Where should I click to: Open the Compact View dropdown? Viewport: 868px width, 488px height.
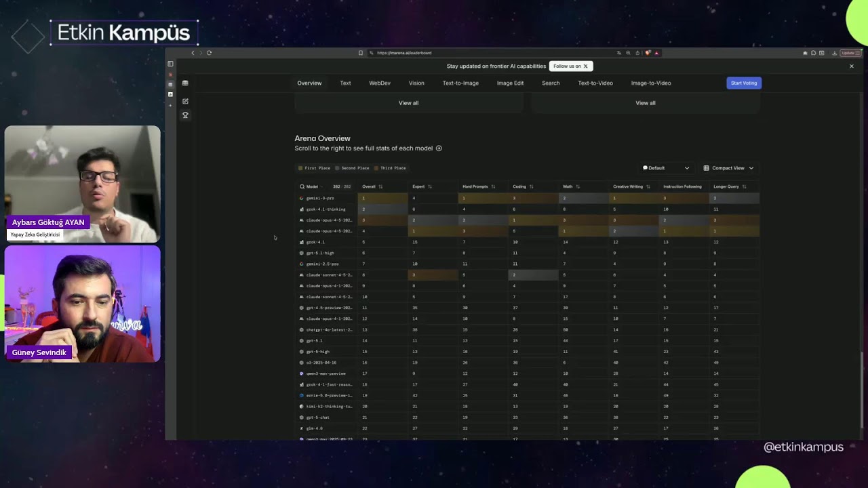click(x=728, y=168)
